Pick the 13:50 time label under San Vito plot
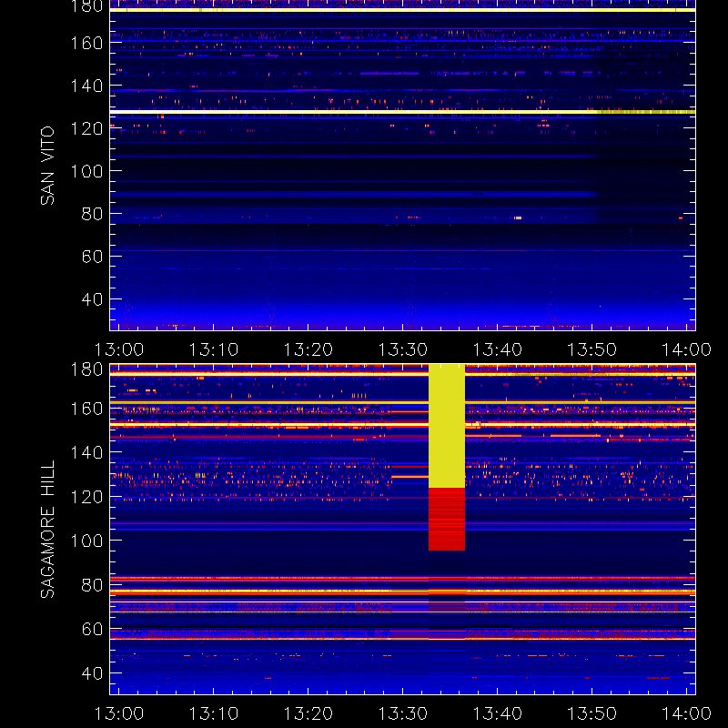 pos(592,349)
